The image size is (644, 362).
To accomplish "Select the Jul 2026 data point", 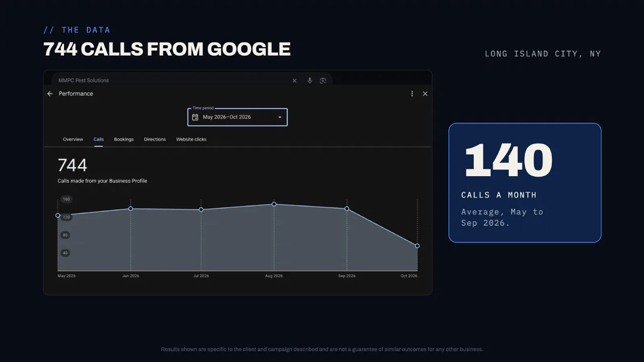I will point(201,210).
